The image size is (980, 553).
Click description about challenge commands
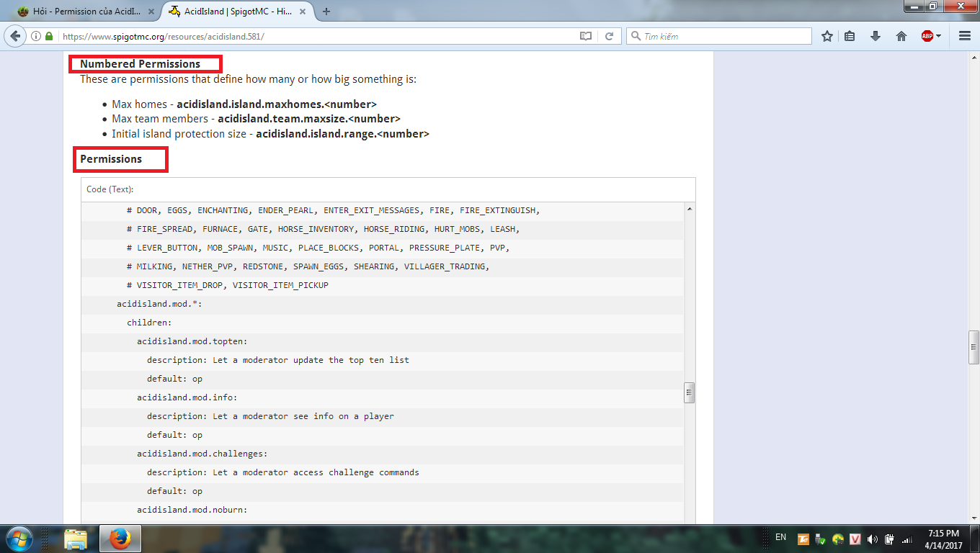tap(283, 472)
